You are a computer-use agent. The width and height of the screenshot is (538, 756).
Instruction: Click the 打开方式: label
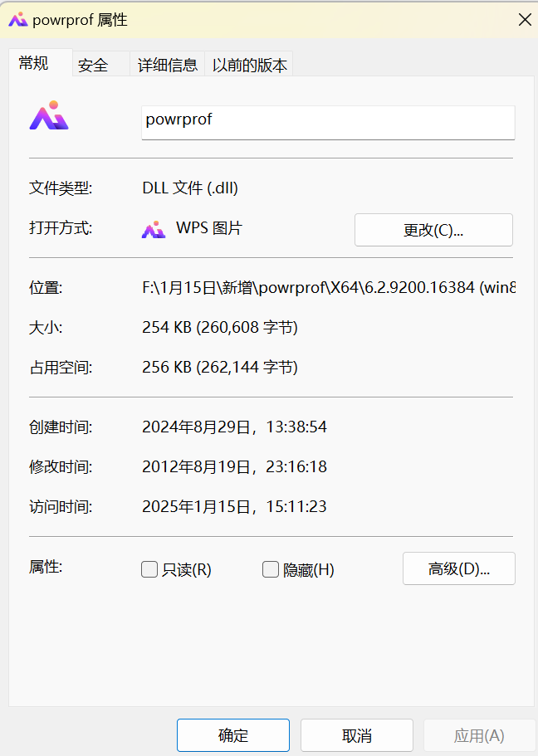click(x=61, y=227)
